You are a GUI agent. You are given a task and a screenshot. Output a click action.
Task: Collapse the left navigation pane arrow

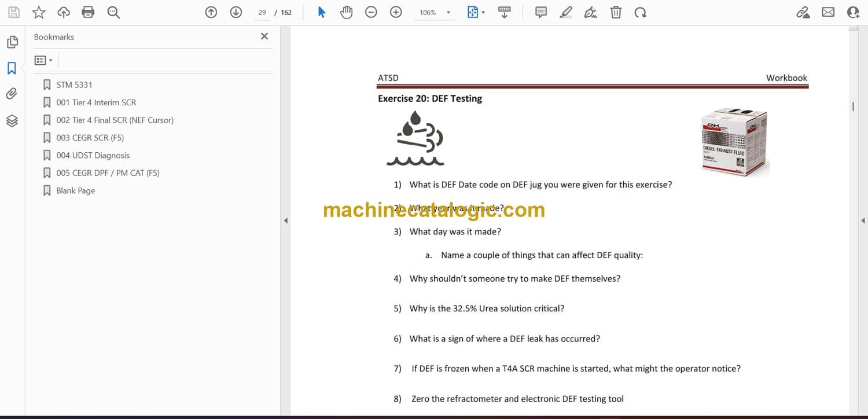pos(285,220)
